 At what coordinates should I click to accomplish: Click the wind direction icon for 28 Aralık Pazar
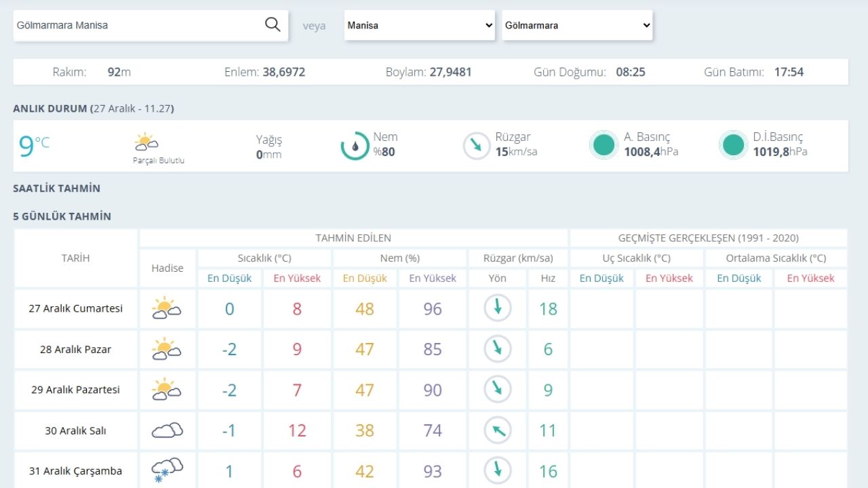497,349
